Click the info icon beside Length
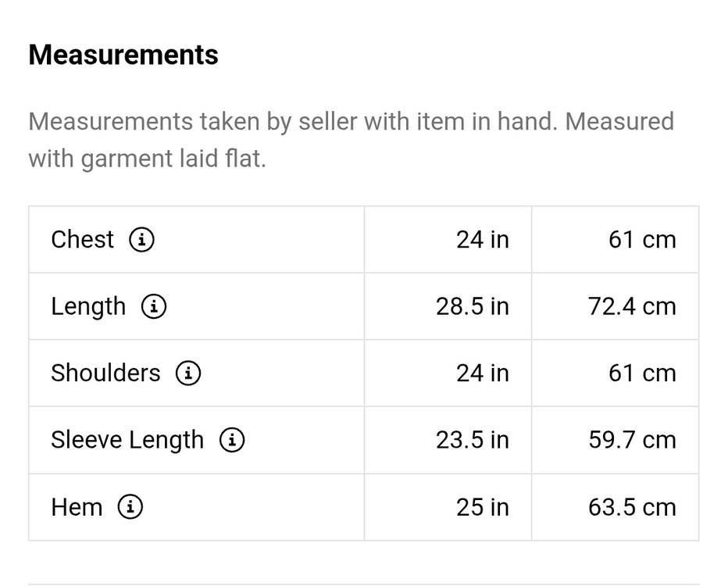The height and width of the screenshot is (586, 728). 154,307
